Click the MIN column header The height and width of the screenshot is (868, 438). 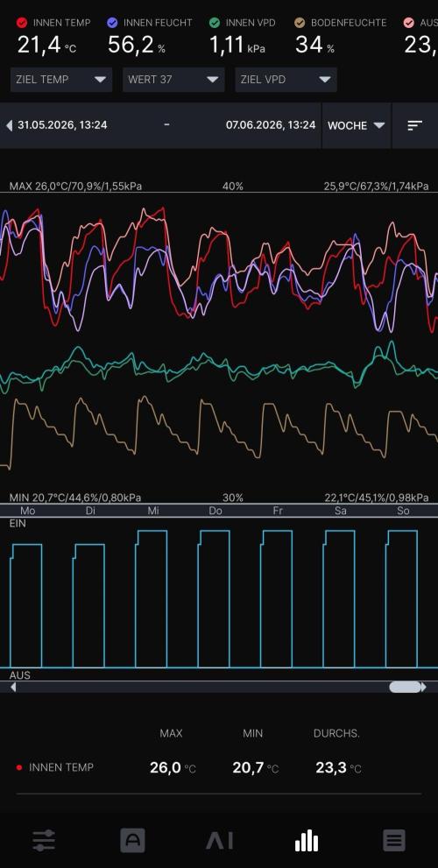[x=252, y=733]
